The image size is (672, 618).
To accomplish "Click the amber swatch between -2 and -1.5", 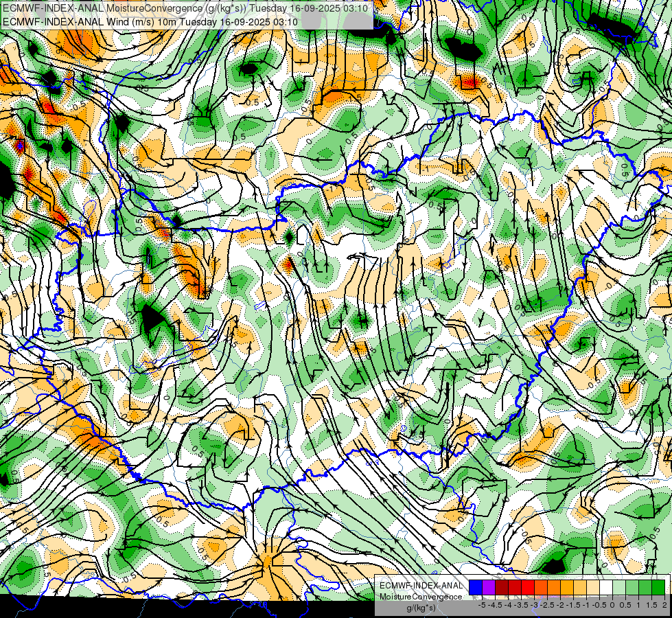I will [567, 588].
